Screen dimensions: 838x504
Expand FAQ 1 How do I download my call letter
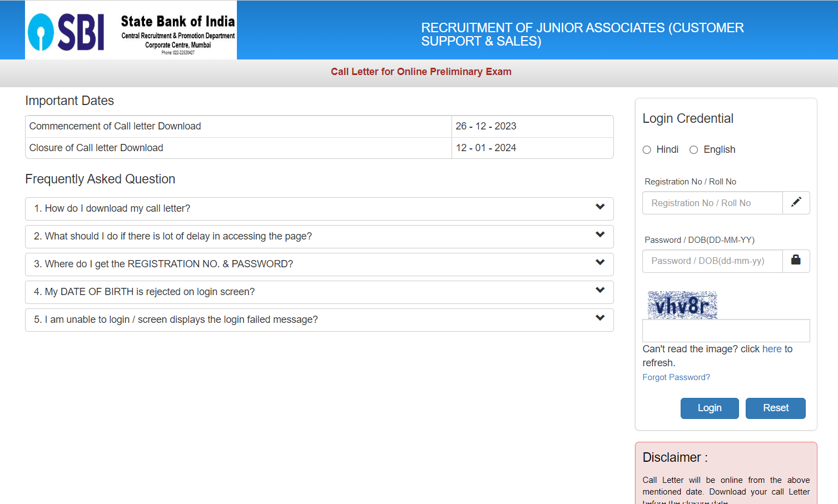319,209
